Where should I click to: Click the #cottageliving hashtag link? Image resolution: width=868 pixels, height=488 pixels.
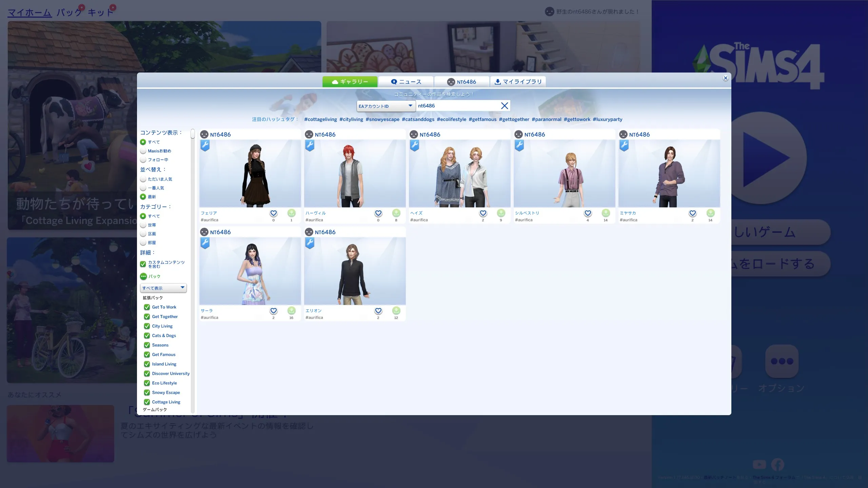click(320, 119)
